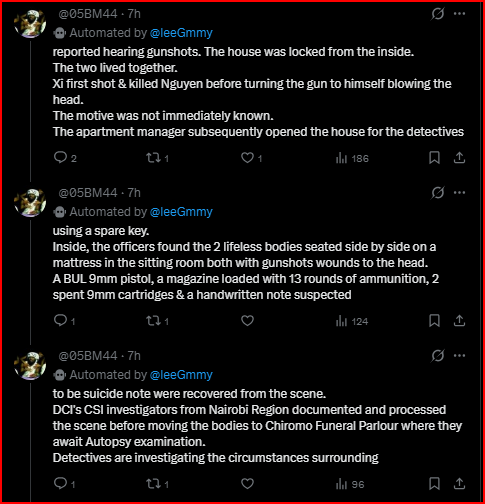Bookmark the tweet about the 9mm cartridges
The image size is (485, 504).
[x=434, y=321]
